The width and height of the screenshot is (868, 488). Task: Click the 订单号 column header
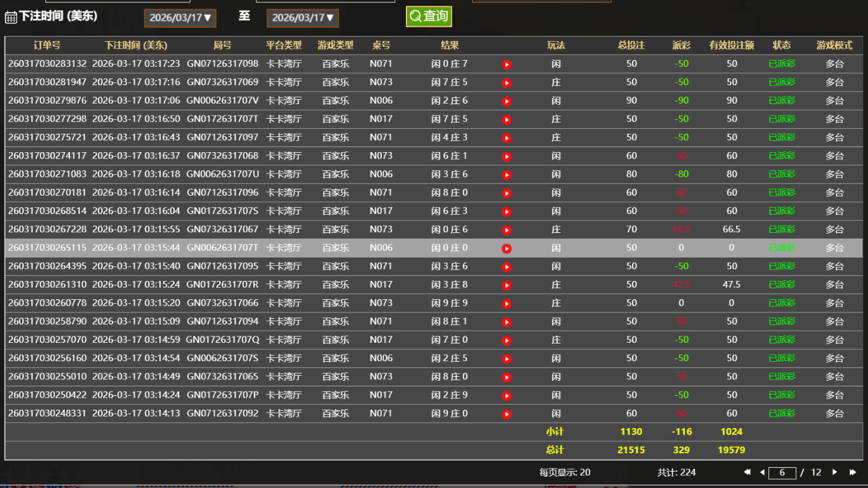coord(47,45)
